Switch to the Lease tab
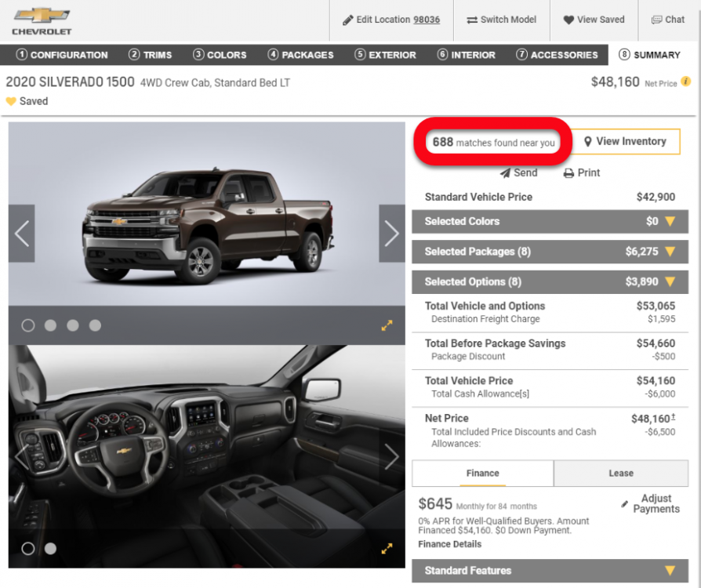The height and width of the screenshot is (588, 701). tap(620, 474)
